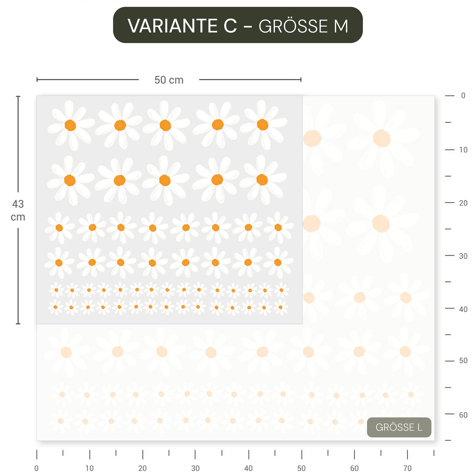Click the "50 cm" width label
476x476 pixels.
[x=169, y=80]
